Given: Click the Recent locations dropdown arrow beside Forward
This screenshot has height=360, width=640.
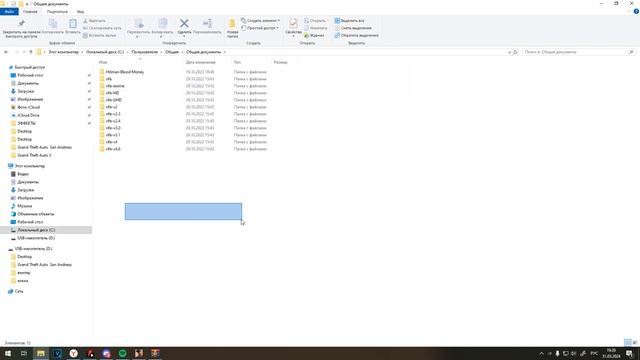Looking at the screenshot, I should tap(24, 52).
